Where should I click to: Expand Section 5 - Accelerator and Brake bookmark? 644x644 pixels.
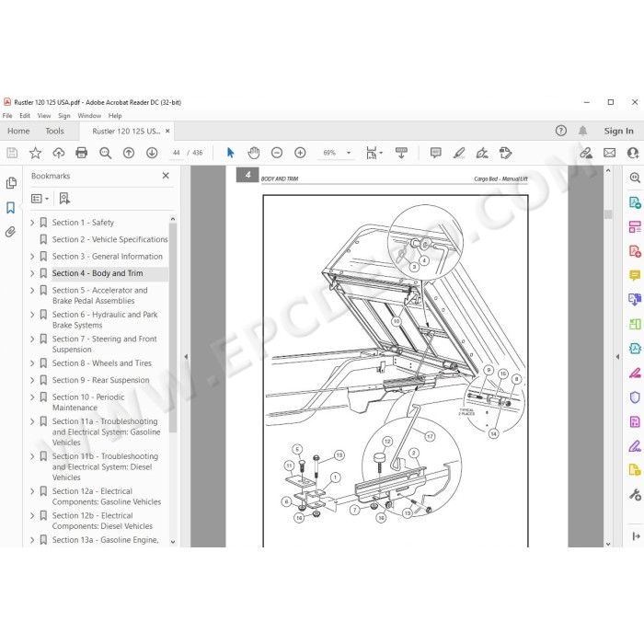click(x=32, y=291)
